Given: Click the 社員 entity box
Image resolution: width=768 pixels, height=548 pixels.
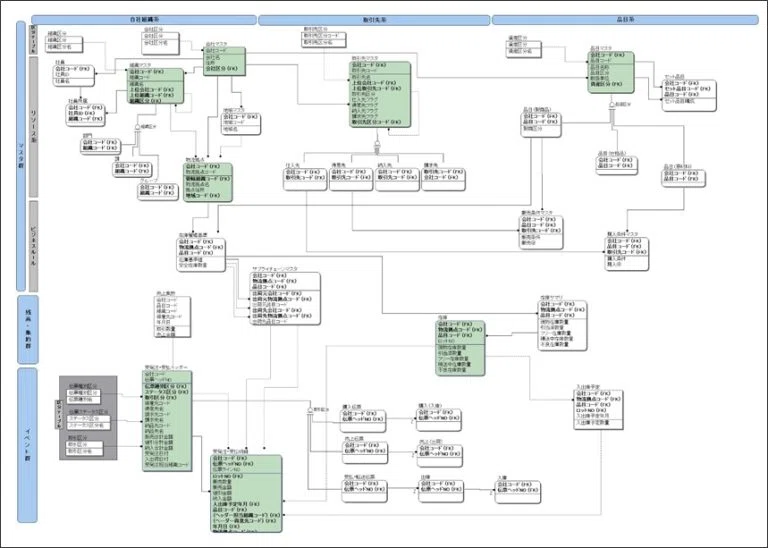Looking at the screenshot, I should point(73,75).
